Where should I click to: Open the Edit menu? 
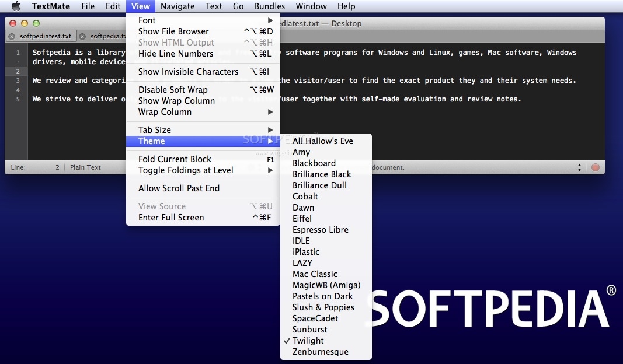coord(113,6)
